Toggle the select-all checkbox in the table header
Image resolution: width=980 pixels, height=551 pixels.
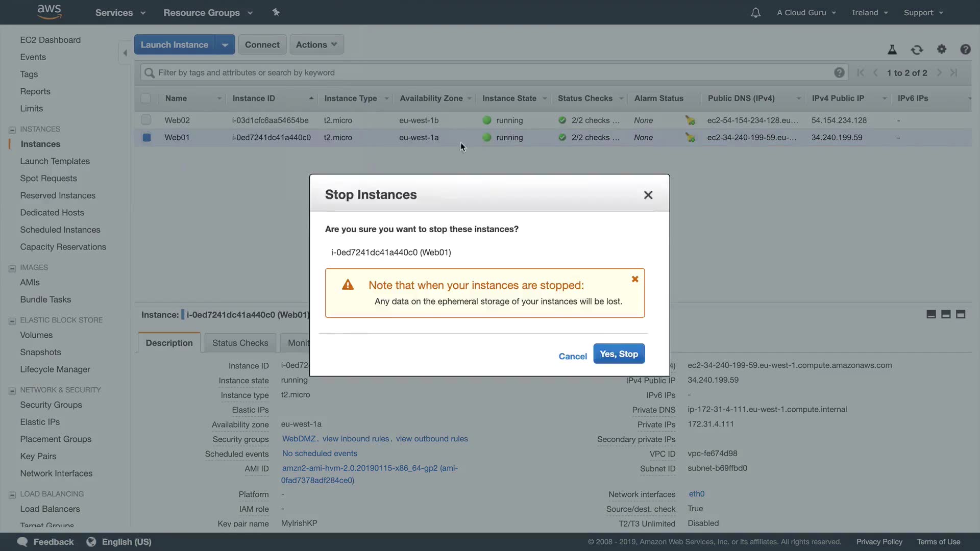pyautogui.click(x=146, y=98)
